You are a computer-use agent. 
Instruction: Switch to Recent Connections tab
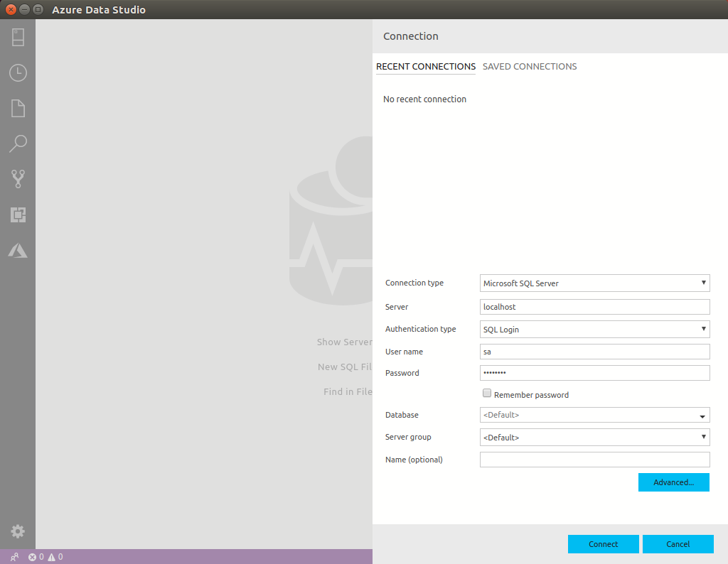(x=426, y=66)
